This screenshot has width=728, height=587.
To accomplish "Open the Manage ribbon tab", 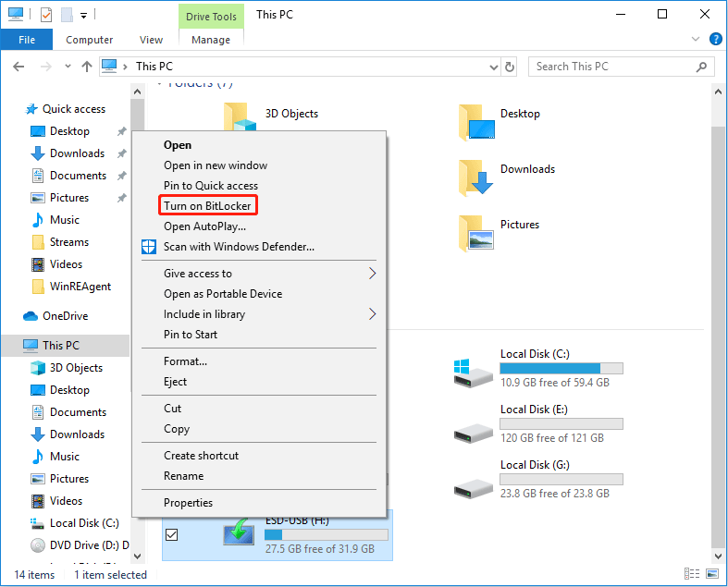I will point(211,40).
